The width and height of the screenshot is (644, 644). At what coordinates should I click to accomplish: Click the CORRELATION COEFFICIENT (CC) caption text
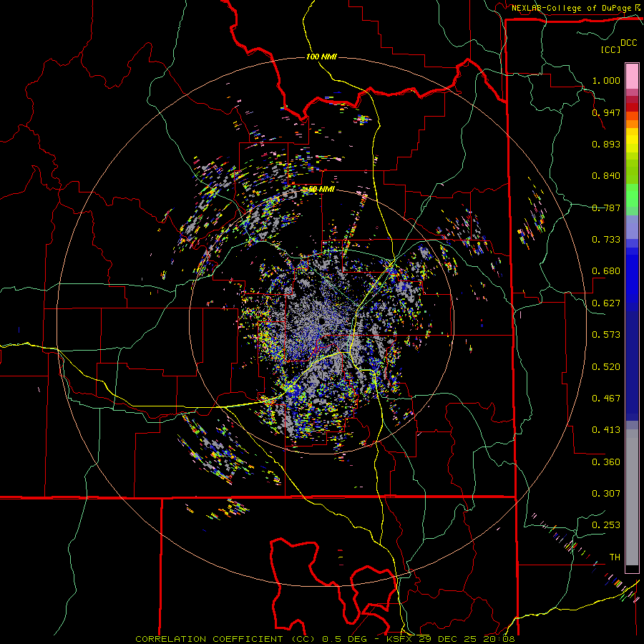click(x=225, y=639)
